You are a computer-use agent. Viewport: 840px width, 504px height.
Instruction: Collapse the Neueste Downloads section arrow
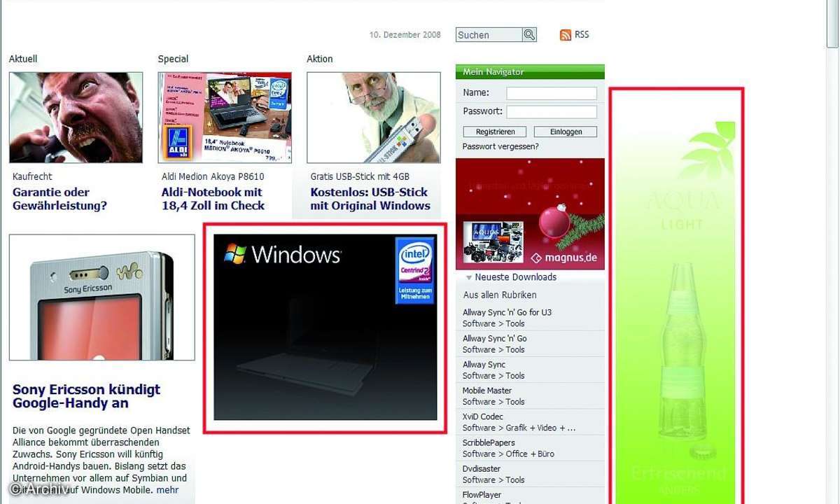coord(469,277)
